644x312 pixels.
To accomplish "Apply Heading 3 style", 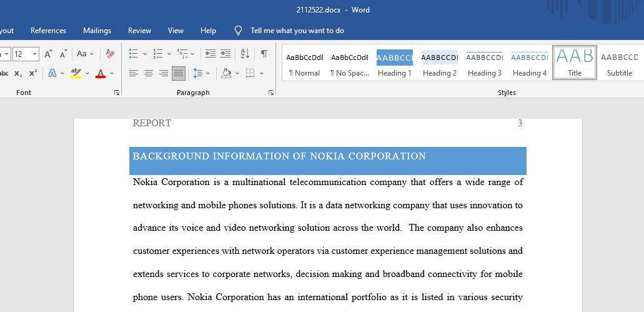I will point(485,63).
